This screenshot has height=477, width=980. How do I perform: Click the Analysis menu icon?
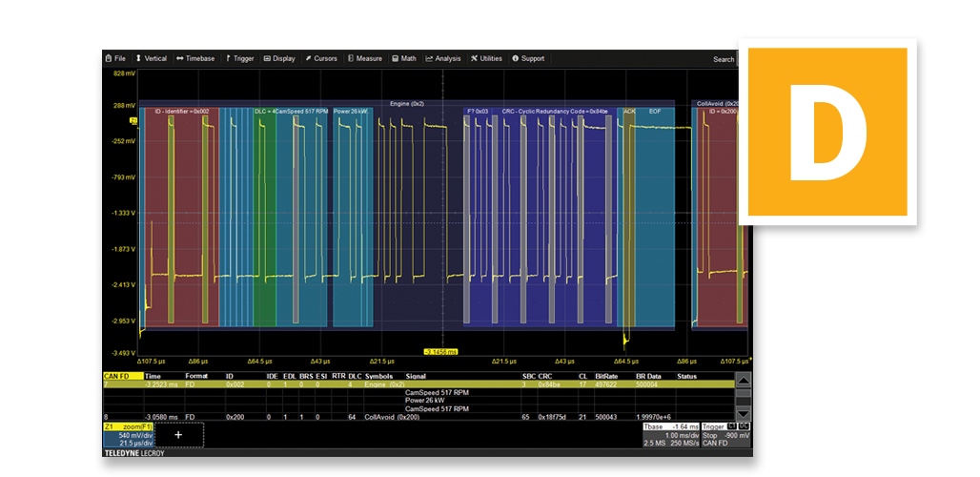(430, 58)
